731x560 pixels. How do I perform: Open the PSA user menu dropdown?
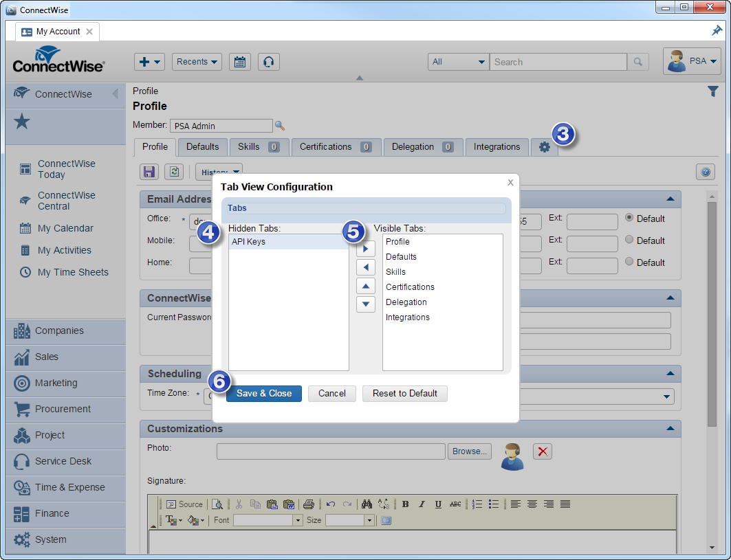(692, 61)
